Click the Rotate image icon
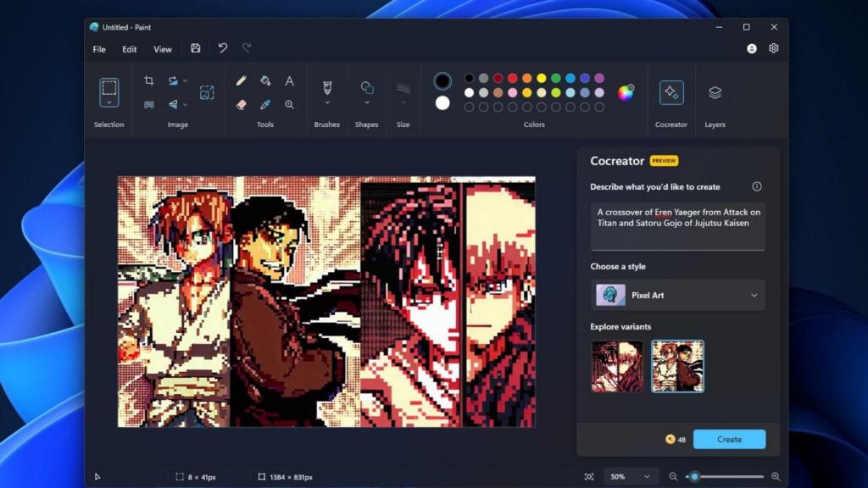This screenshot has height=488, width=868. click(173, 80)
